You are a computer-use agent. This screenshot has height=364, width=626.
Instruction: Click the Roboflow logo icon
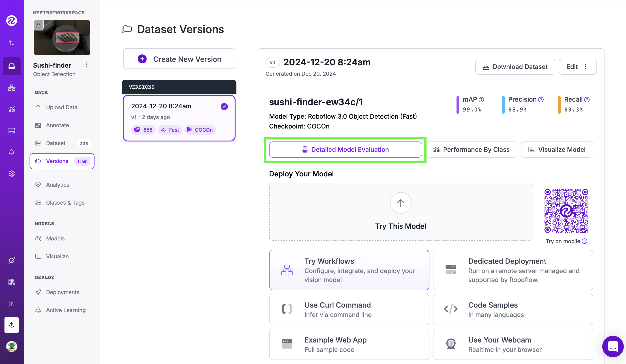coord(12,21)
